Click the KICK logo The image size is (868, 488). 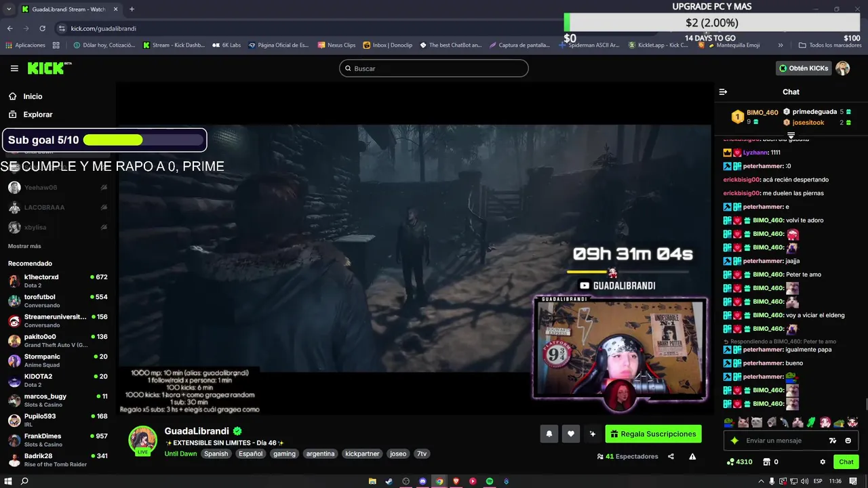[49, 68]
